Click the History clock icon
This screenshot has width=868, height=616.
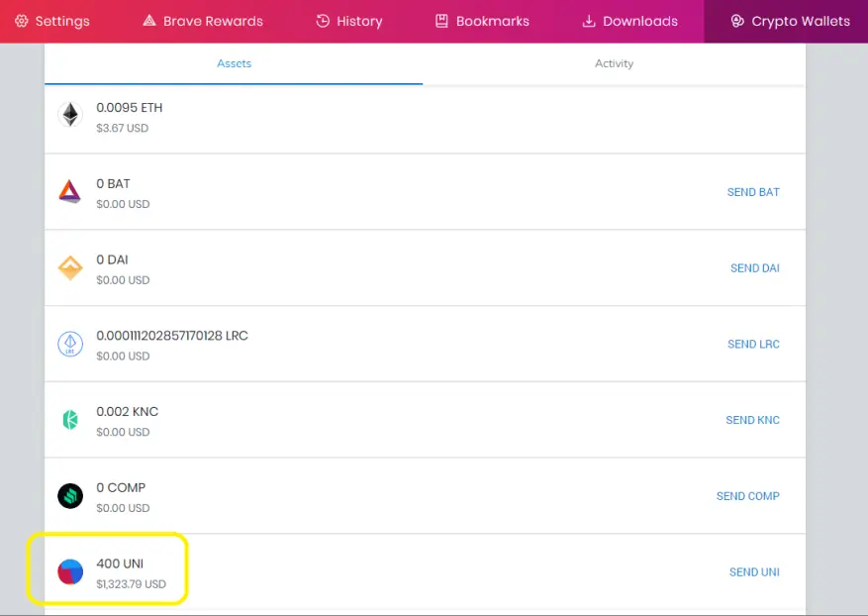point(323,21)
